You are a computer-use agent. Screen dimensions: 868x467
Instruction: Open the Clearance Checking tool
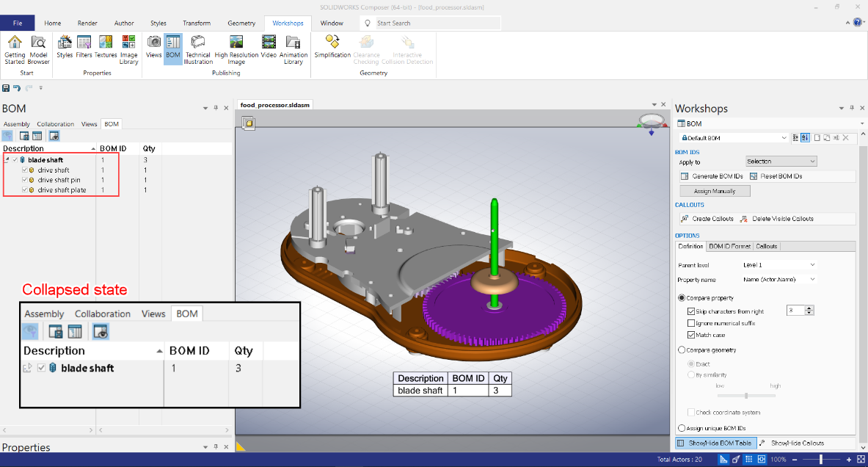pos(366,49)
